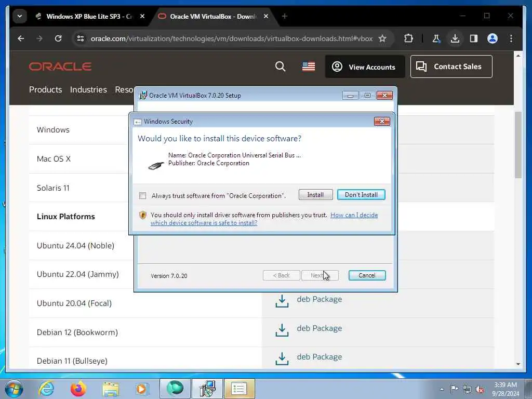Click the Ubuntu 24.04 (Noble) text

tap(75, 246)
